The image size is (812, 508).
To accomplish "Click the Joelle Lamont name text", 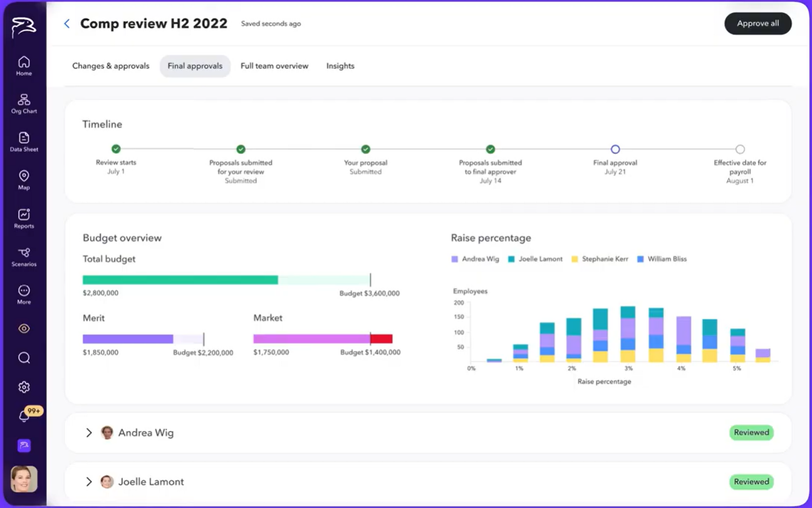I will tap(151, 482).
